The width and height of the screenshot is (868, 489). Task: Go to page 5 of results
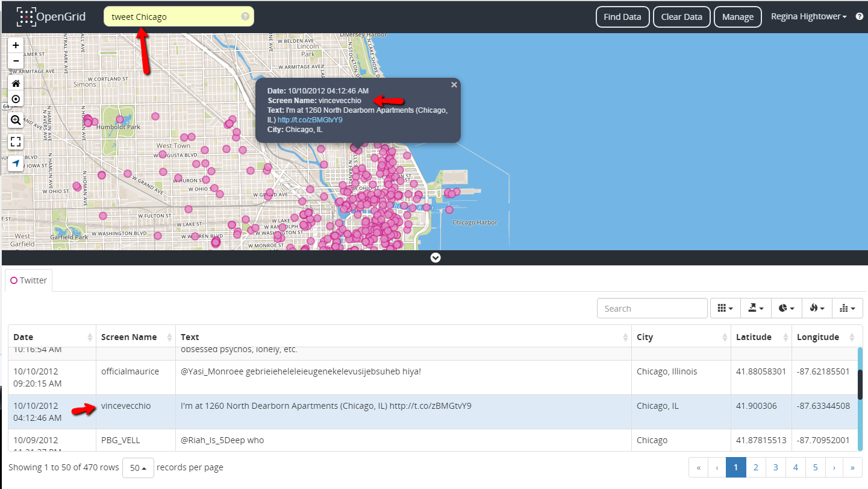point(815,467)
